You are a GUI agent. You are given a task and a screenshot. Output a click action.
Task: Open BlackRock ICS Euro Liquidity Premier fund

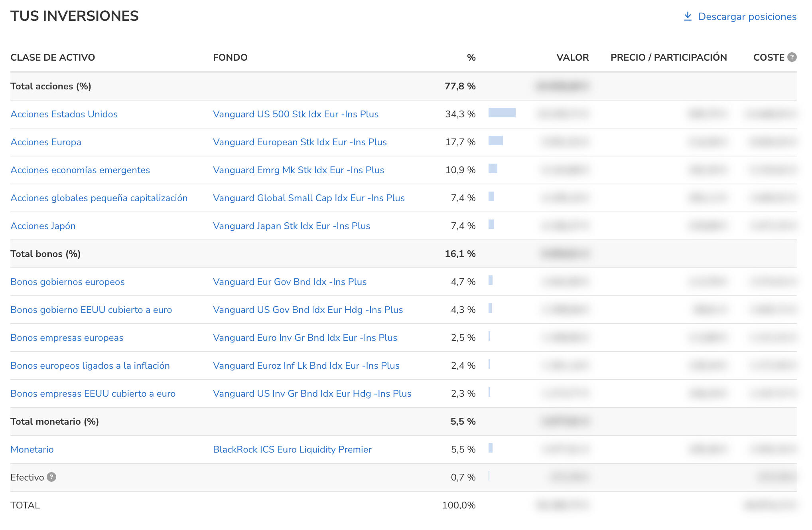[292, 449]
